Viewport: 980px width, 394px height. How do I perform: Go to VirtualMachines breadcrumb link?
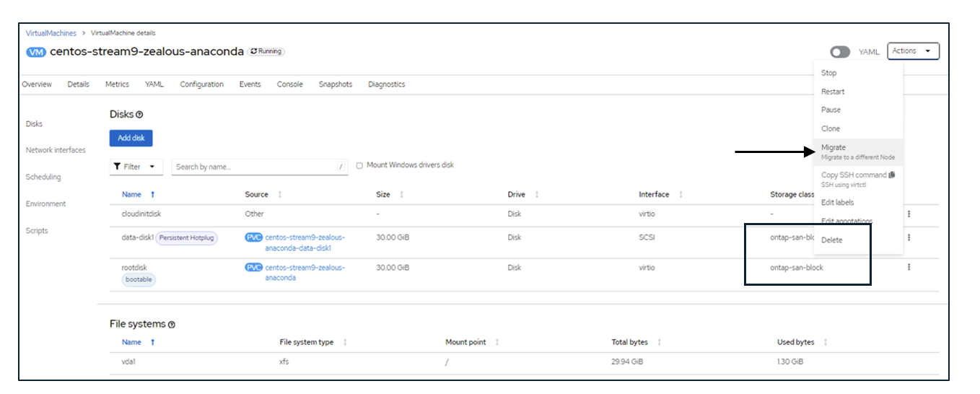pos(51,33)
